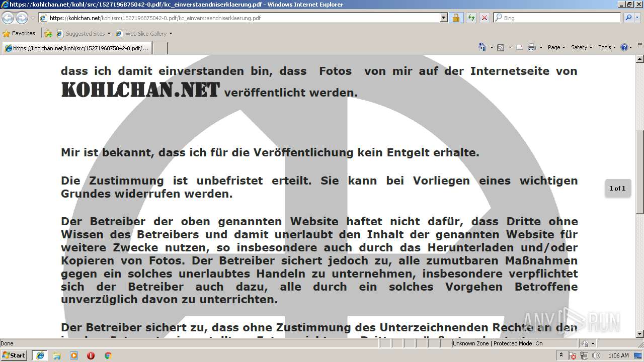Show more command bar items chevron
The image size is (644, 362).
(x=640, y=45)
